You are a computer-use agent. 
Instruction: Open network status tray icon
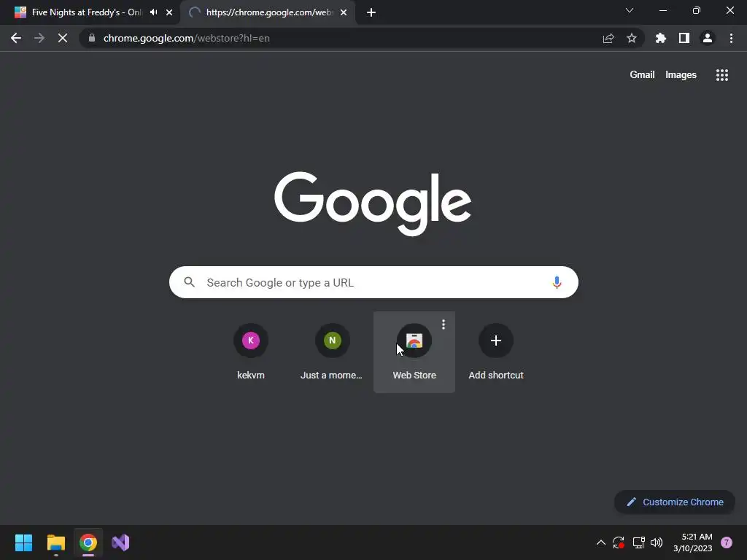(x=638, y=542)
